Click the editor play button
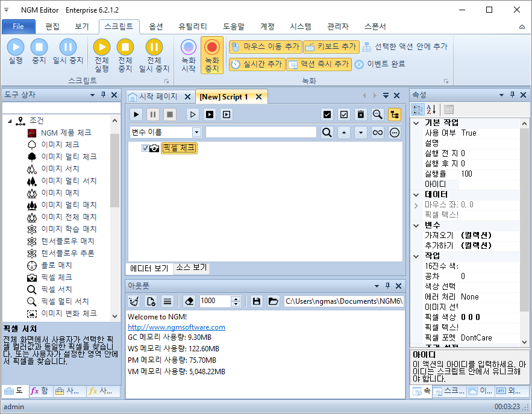Viewport: 532px width, 414px height. point(136,114)
